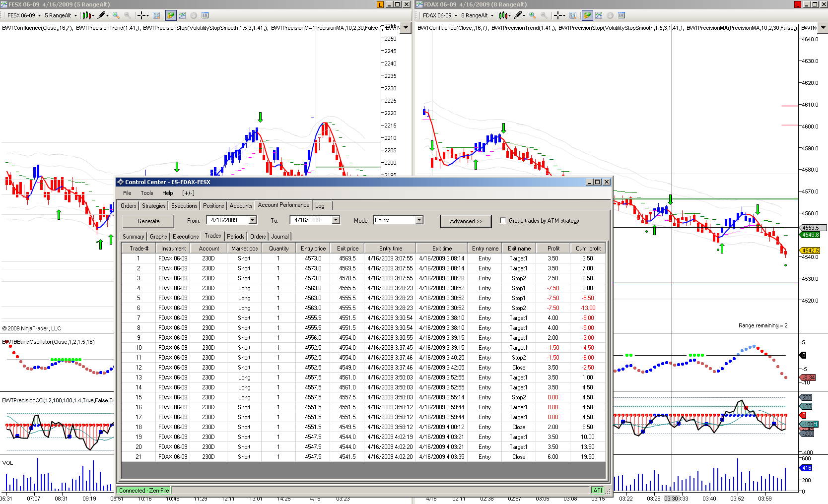The height and width of the screenshot is (504, 828).
Task: Open the Journal sub-tab
Action: coord(280,237)
